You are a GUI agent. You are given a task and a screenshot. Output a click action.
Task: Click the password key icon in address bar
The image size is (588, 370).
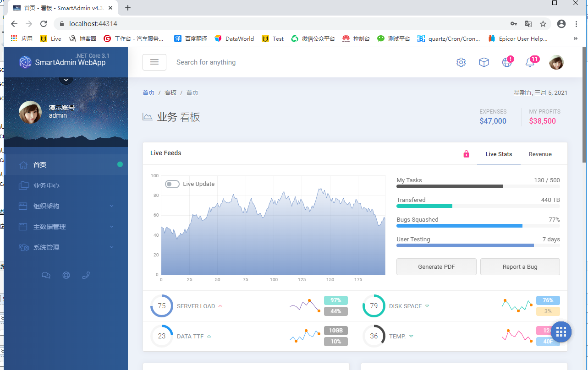coord(514,24)
